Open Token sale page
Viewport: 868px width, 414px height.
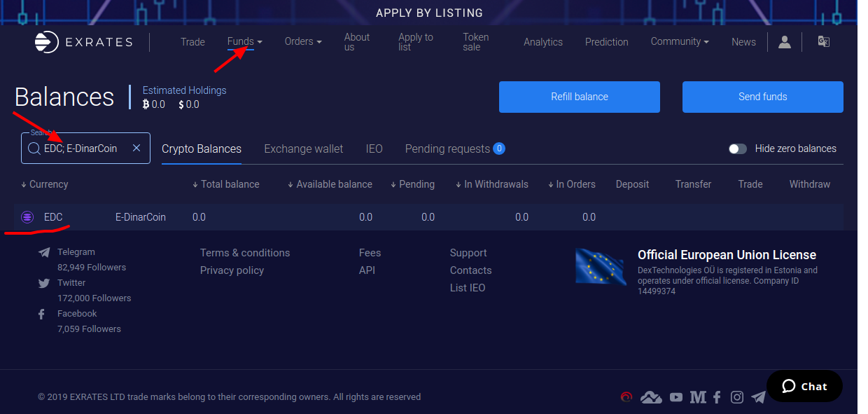click(476, 42)
